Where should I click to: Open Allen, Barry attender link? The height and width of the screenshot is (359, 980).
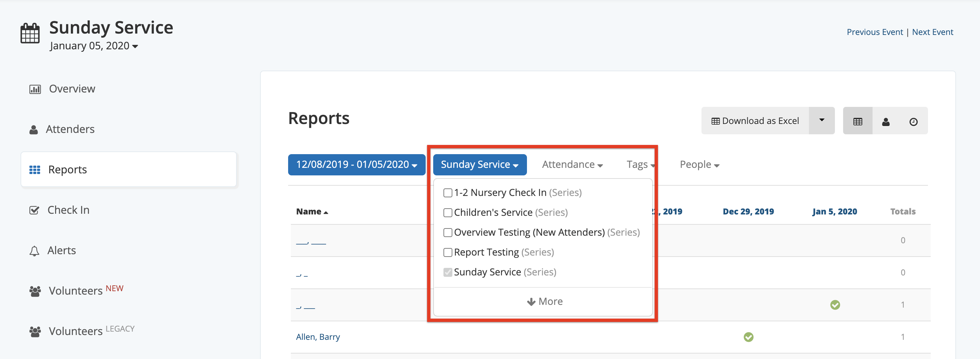(x=318, y=337)
